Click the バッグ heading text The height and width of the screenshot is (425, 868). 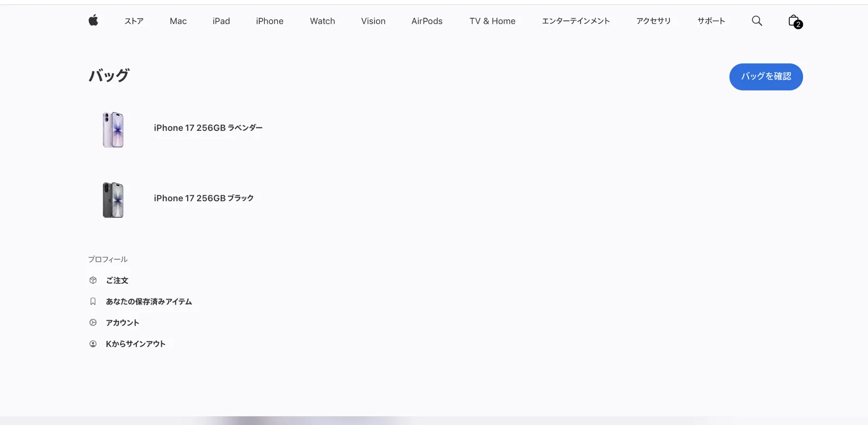click(x=109, y=75)
